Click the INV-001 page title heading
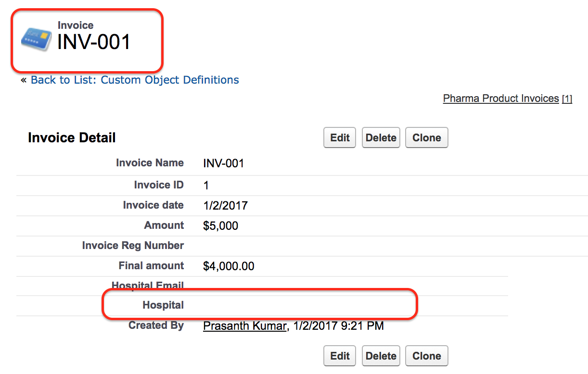Screen dimensions: 588x374 point(94,42)
